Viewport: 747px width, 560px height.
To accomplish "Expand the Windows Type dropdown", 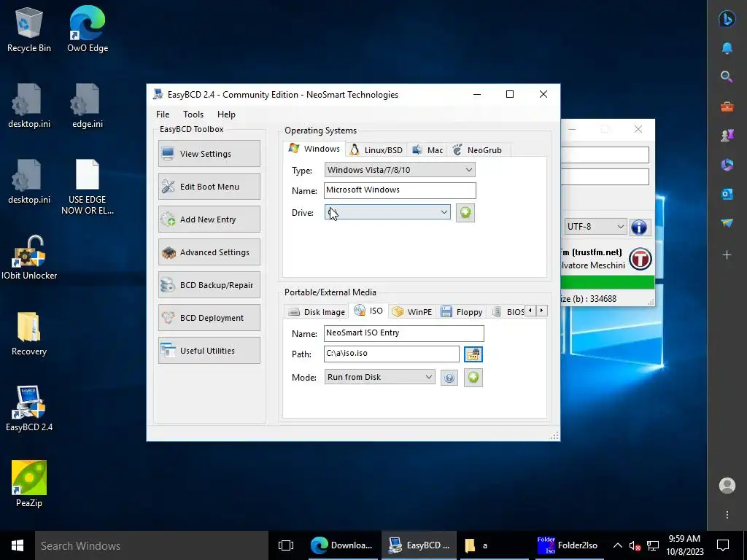I will coord(399,169).
